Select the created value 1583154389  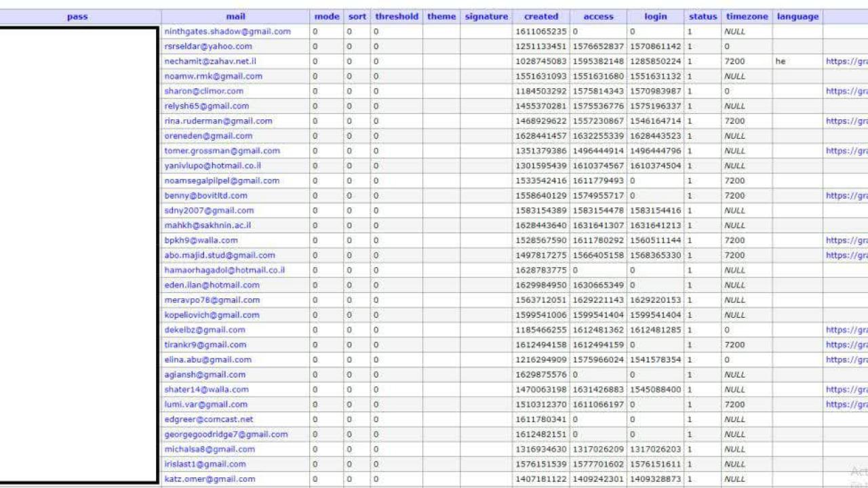point(541,210)
